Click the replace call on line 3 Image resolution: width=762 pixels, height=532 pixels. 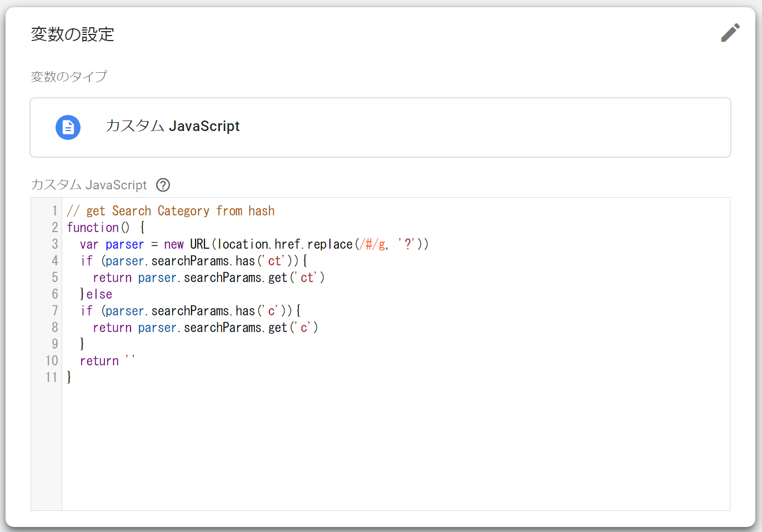coord(330,244)
